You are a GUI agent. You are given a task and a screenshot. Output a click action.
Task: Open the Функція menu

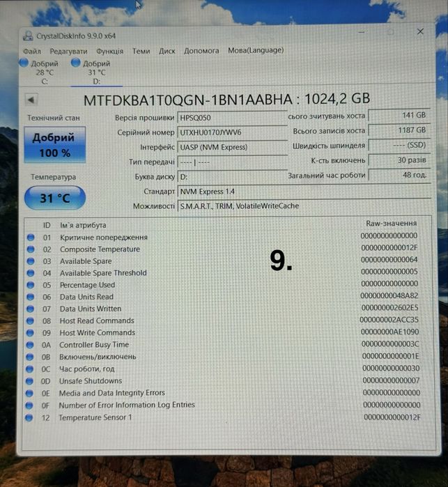tap(109, 51)
